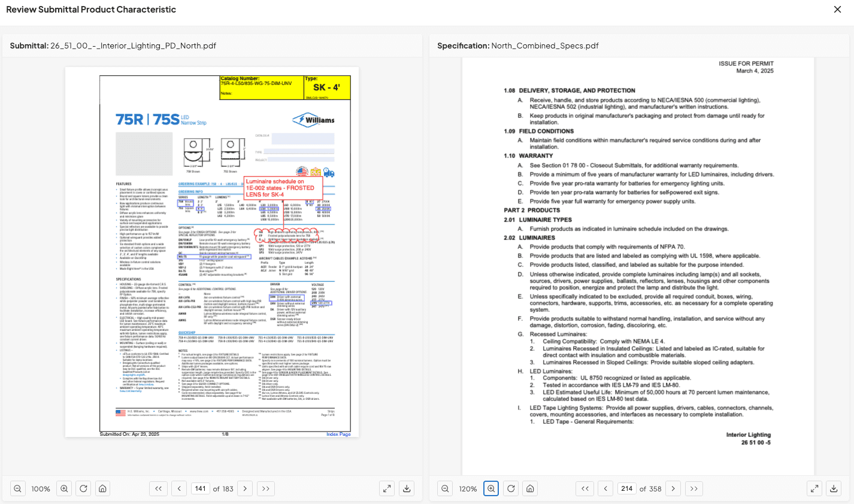Click the 'of 183' page count text
This screenshot has height=504, width=854.
(x=223, y=489)
